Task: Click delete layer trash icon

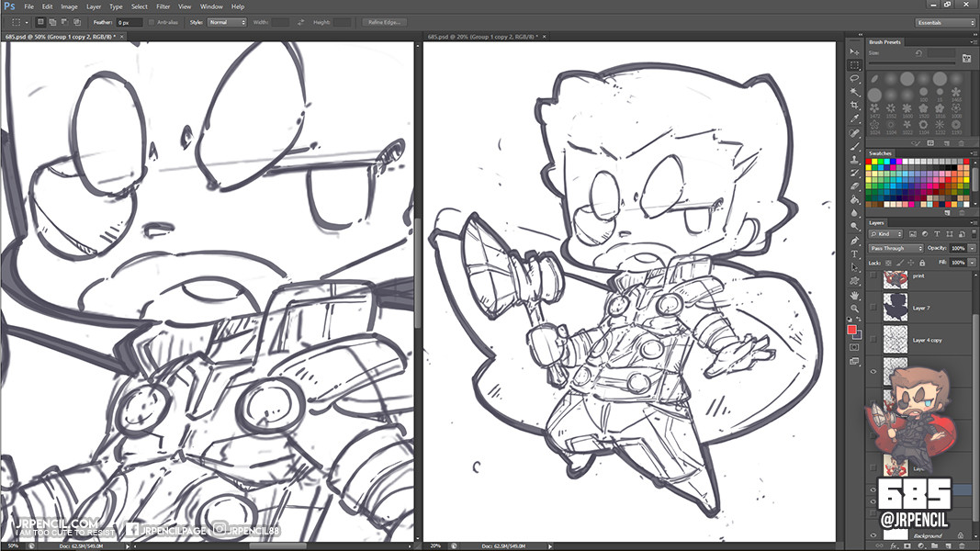Action: pos(962,546)
